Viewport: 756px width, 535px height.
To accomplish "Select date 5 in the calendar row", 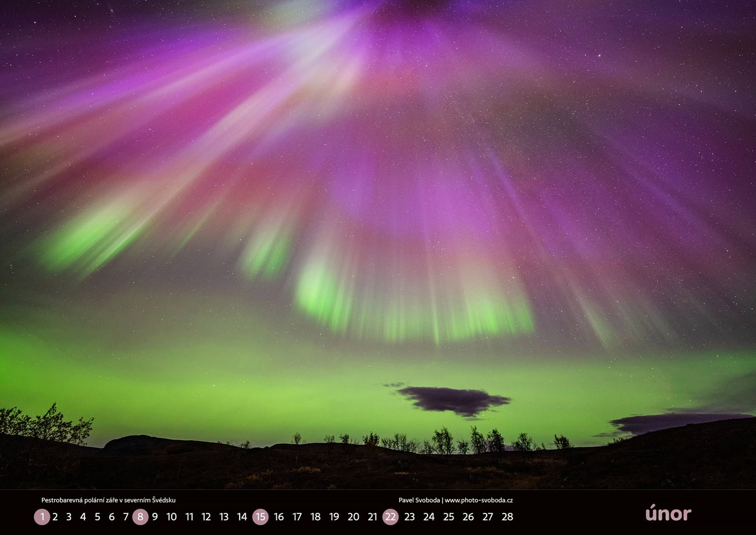I will (x=97, y=517).
